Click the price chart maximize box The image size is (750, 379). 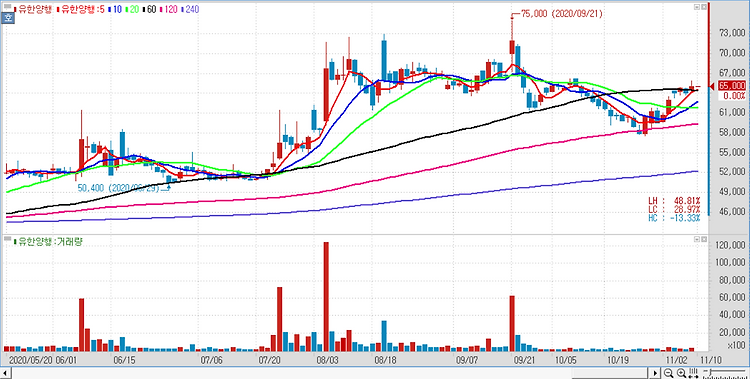696,8
